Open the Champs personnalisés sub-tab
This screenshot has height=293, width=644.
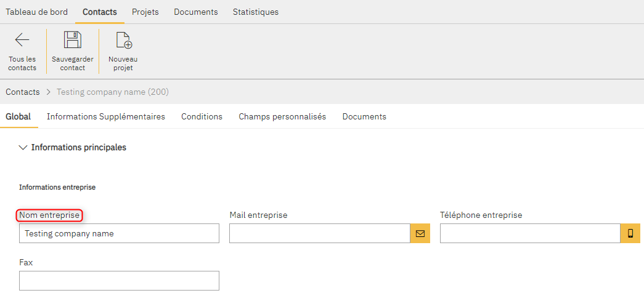click(282, 116)
